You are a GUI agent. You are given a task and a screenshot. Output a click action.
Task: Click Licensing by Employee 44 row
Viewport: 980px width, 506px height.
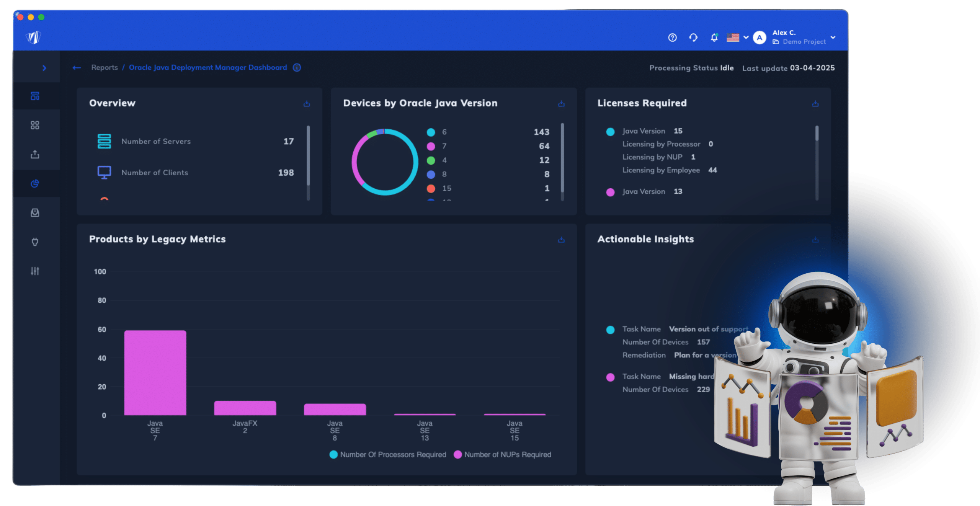670,170
